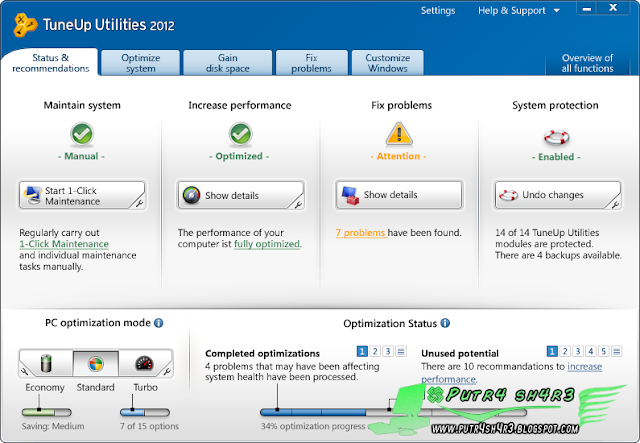Select Standard optimization mode
640x443 pixels.
pyautogui.click(x=96, y=363)
